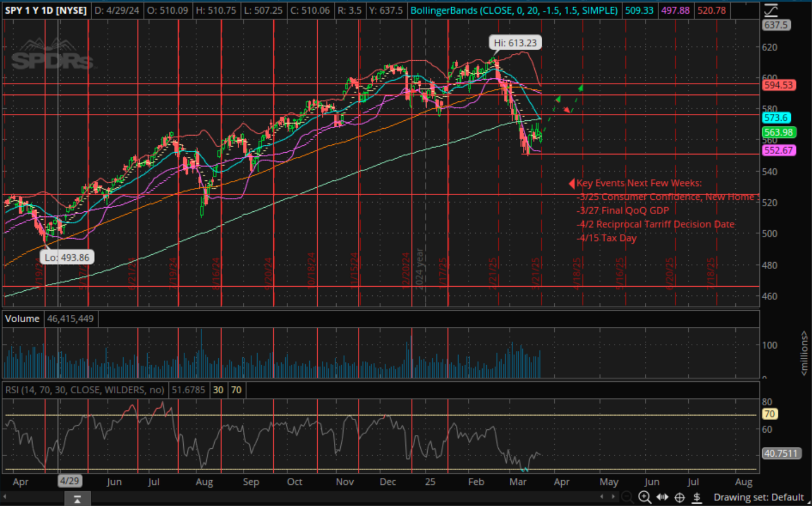
Task: Click the collapse time-axis icon at bottom left
Action: [x=77, y=498]
